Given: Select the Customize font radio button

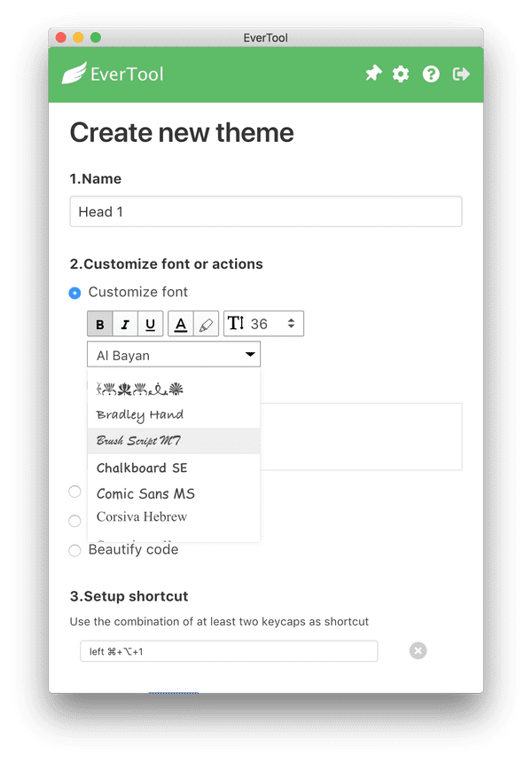Looking at the screenshot, I should 75,293.
